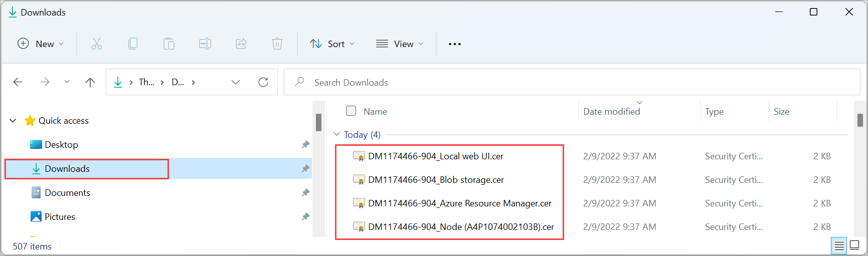Viewport: 868px width, 256px height.
Task: Click D... breadcrumb in address bar
Action: pyautogui.click(x=178, y=82)
